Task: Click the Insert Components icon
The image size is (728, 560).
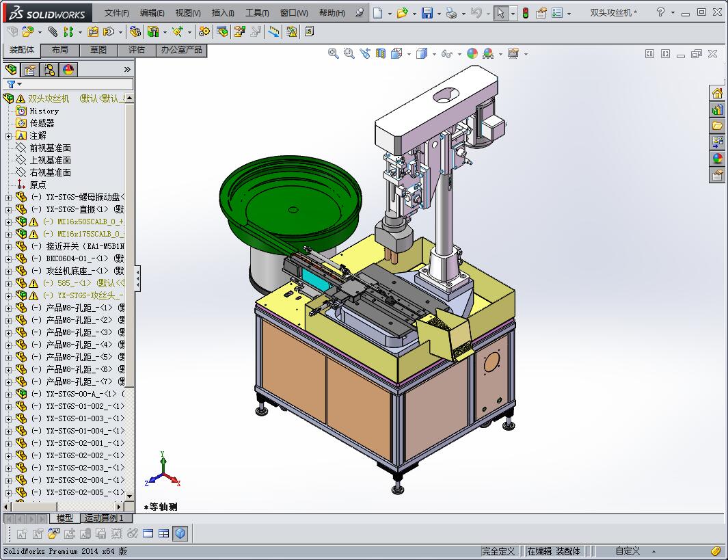Action: coord(27,31)
